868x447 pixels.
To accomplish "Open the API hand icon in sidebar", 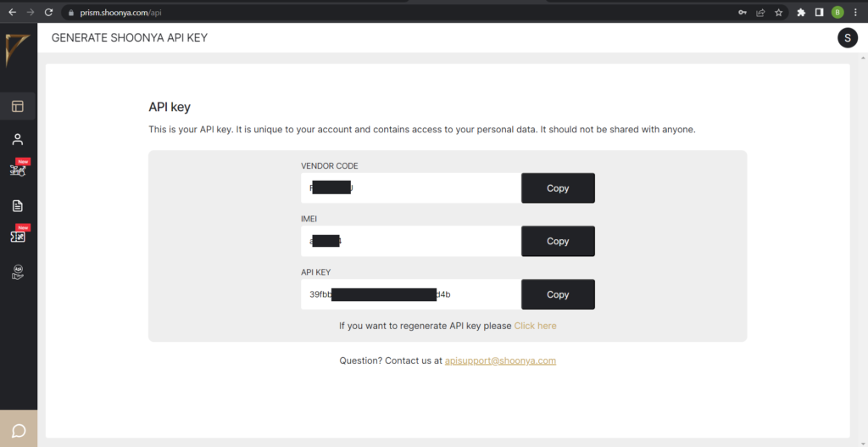I will pos(18,271).
